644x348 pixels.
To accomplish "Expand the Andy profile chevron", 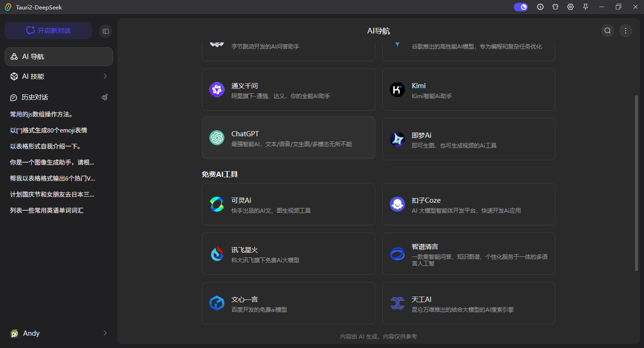I will tap(105, 333).
